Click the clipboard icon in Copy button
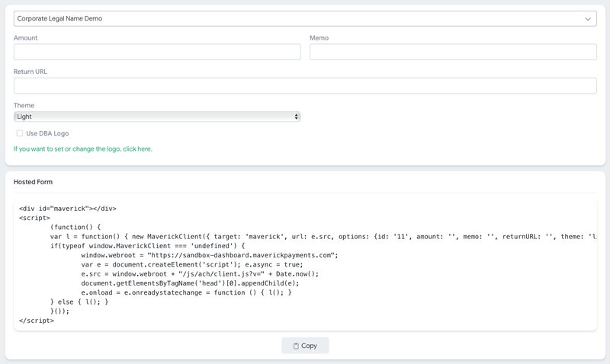Screen dimensions: 610x364 click(x=296, y=346)
